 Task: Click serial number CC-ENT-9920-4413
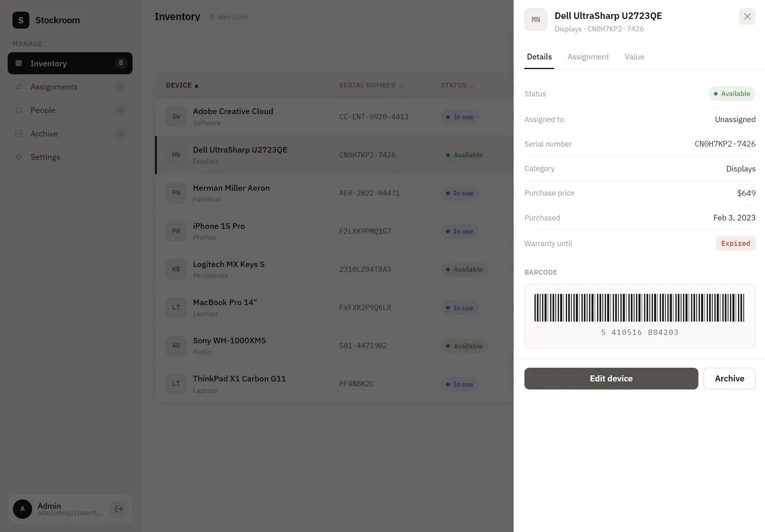coord(374,117)
